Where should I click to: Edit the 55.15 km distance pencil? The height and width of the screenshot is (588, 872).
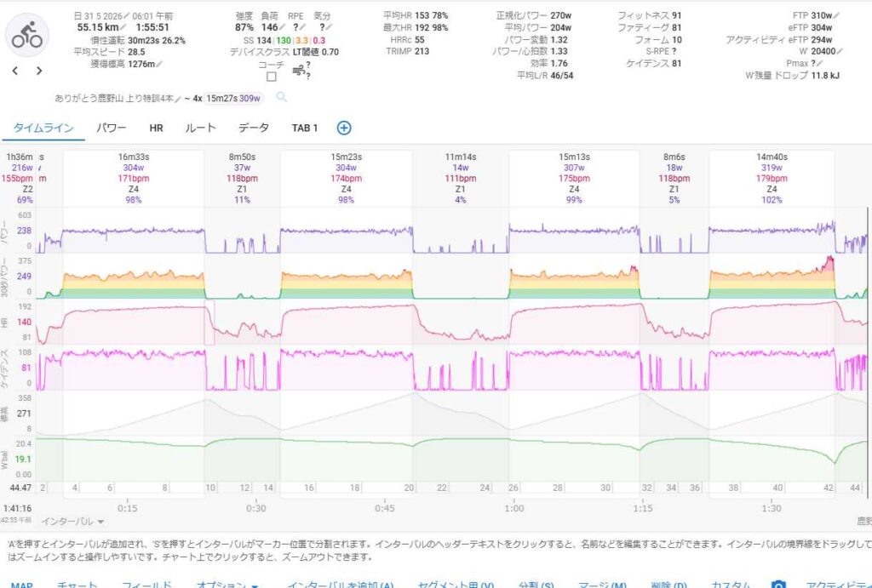(123, 27)
